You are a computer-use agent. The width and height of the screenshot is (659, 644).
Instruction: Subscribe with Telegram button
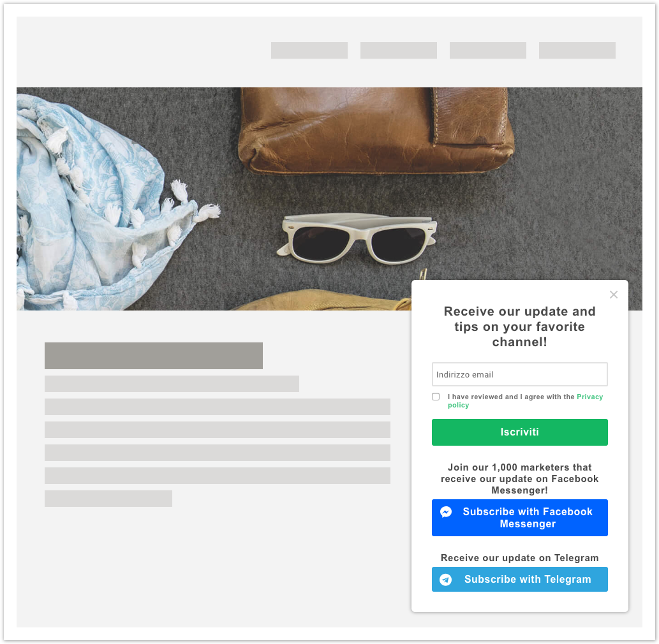pos(519,580)
